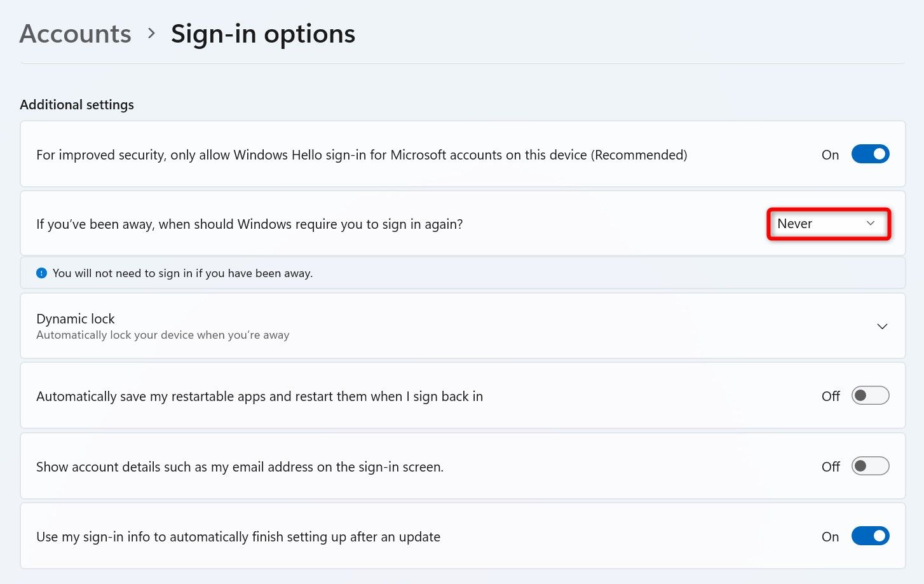The image size is (924, 584).
Task: Click the Additional settings section heading
Action: (x=76, y=104)
